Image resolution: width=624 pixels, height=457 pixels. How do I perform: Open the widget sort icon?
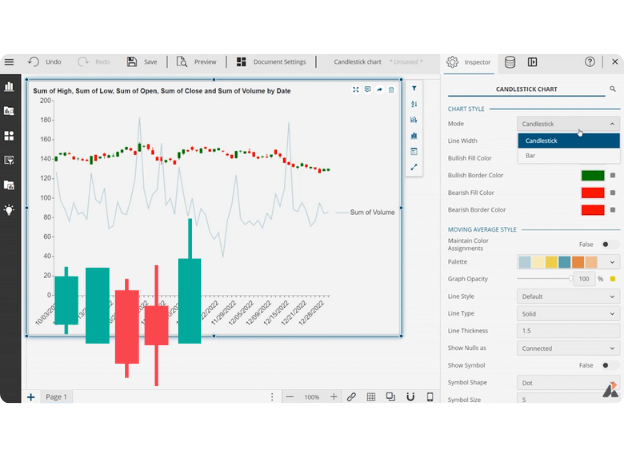414,104
